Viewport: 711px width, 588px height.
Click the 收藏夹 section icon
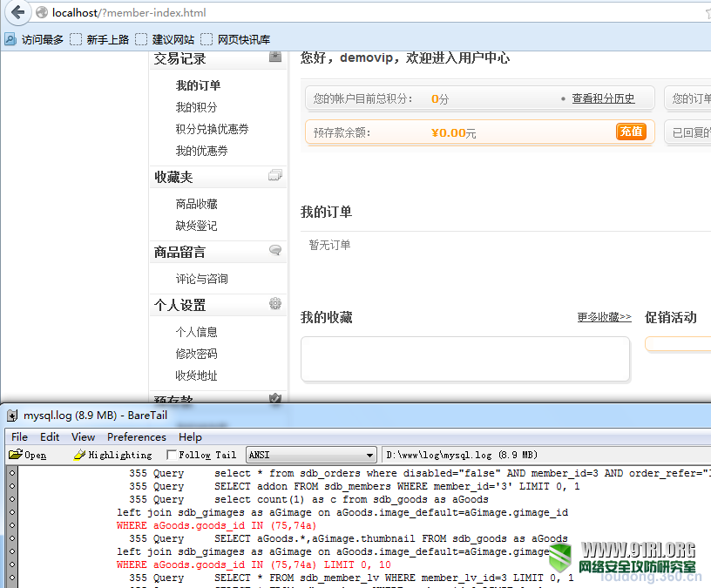pos(275,175)
